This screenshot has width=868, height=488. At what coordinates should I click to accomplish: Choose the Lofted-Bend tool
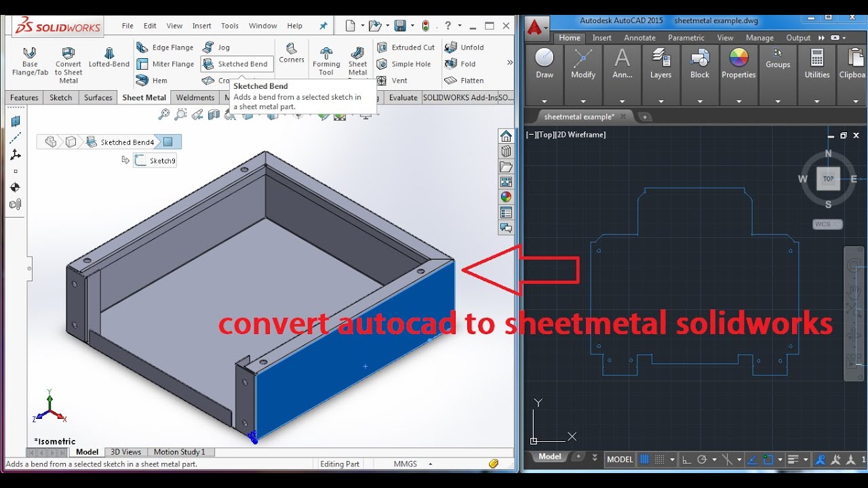pos(108,58)
